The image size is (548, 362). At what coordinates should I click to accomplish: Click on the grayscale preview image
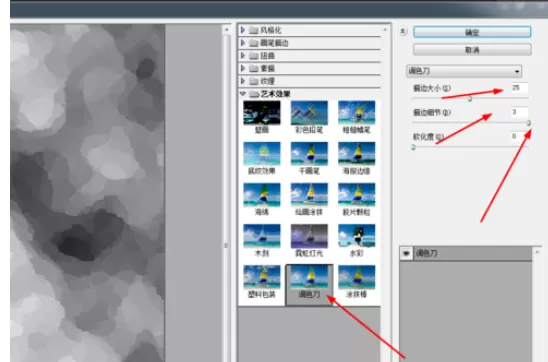[87, 193]
